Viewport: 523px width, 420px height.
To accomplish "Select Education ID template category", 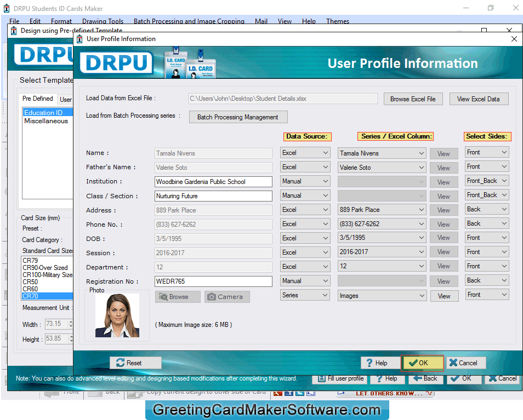I will click(x=48, y=113).
